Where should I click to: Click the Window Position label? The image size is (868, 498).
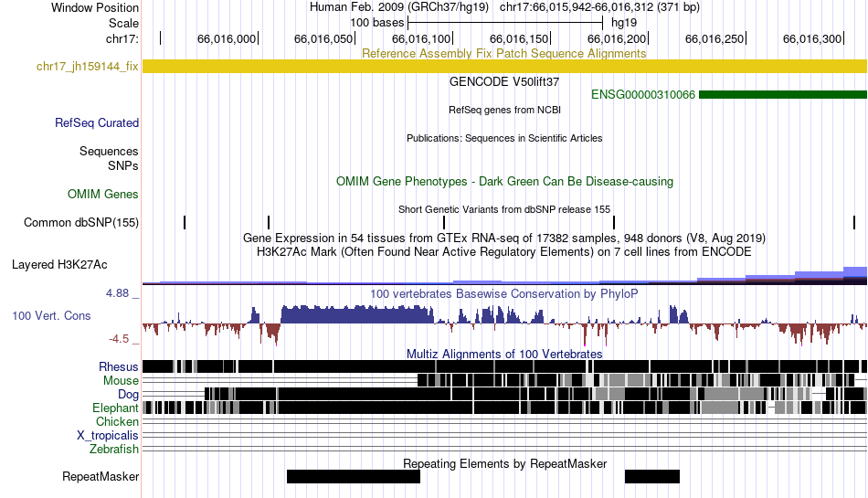pyautogui.click(x=95, y=7)
